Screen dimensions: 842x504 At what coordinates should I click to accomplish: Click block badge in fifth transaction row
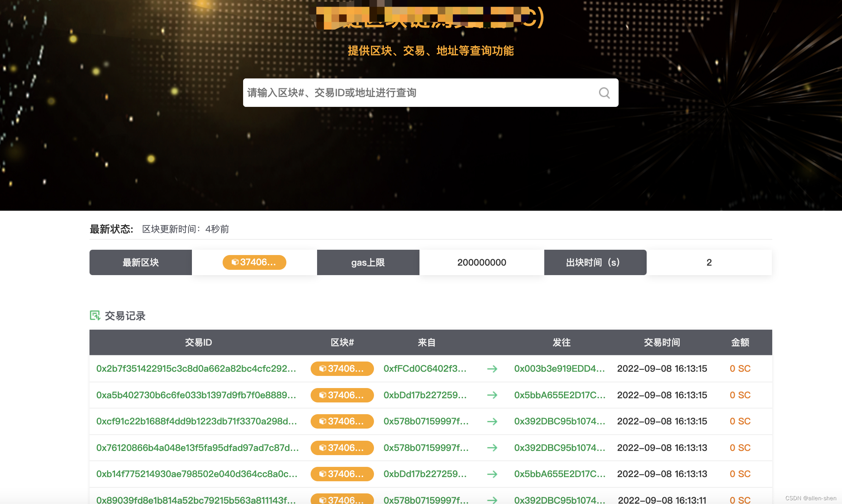342,474
